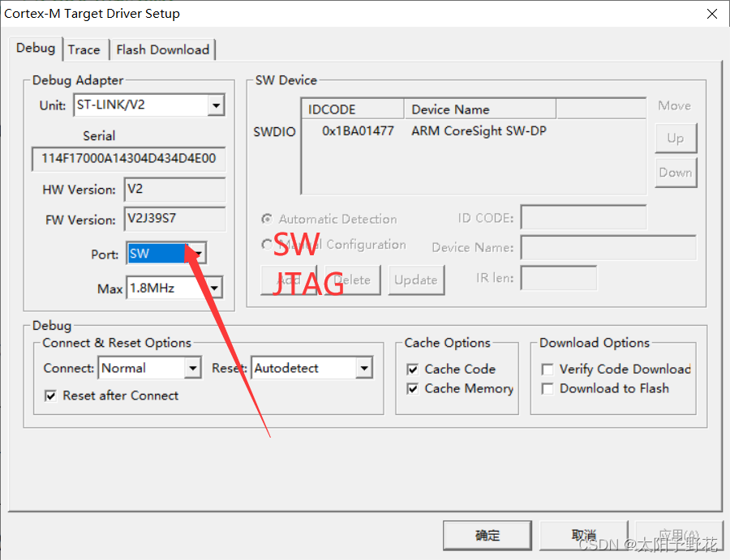Cancel with the 取消 button
730x560 pixels.
pyautogui.click(x=583, y=536)
